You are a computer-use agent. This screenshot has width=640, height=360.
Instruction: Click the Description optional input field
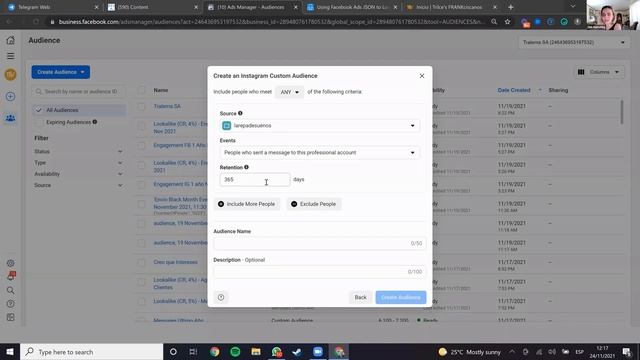pos(320,272)
